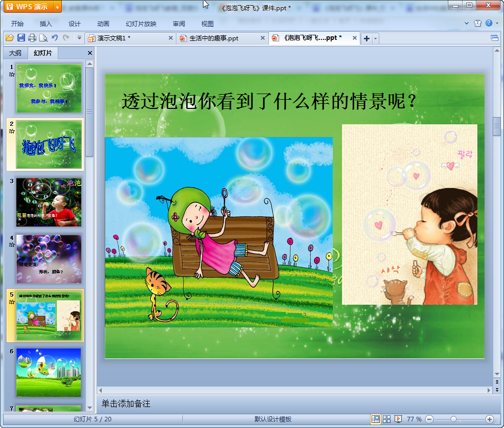The height and width of the screenshot is (428, 504).
Task: Select slide 3 thumbnail with boy
Action: pos(49,202)
